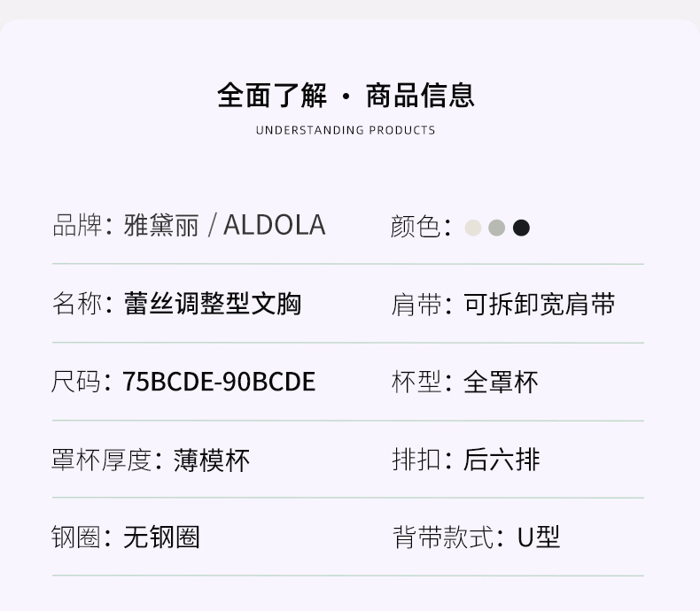Click the cup thickness value 薄模杯
Viewport: 700px width, 611px height.
tap(212, 460)
